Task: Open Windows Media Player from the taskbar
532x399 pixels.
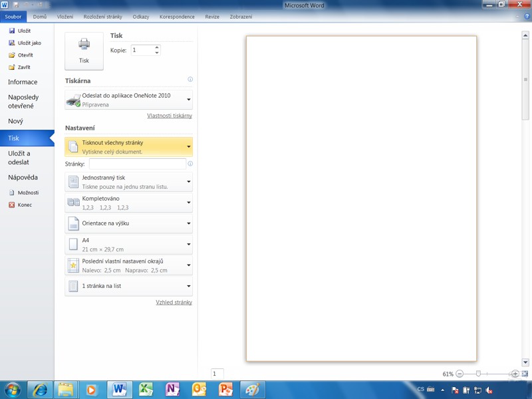Action: pos(91,390)
